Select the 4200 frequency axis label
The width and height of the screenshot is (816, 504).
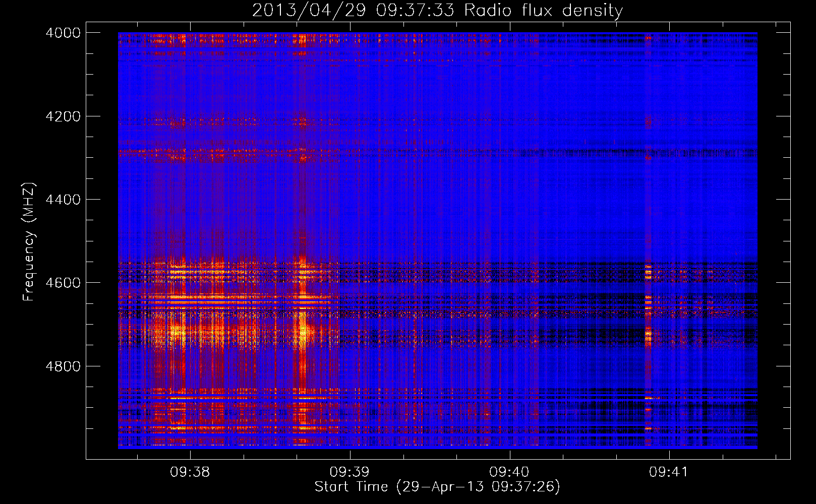(x=63, y=116)
